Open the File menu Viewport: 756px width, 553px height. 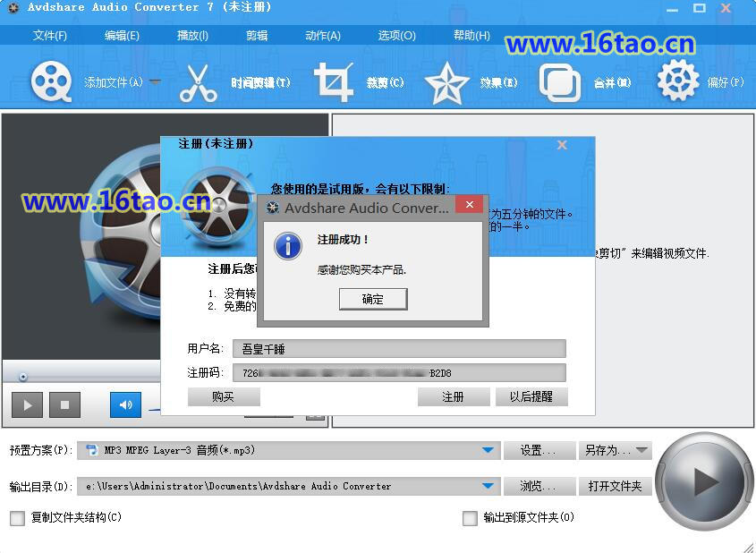(50, 36)
